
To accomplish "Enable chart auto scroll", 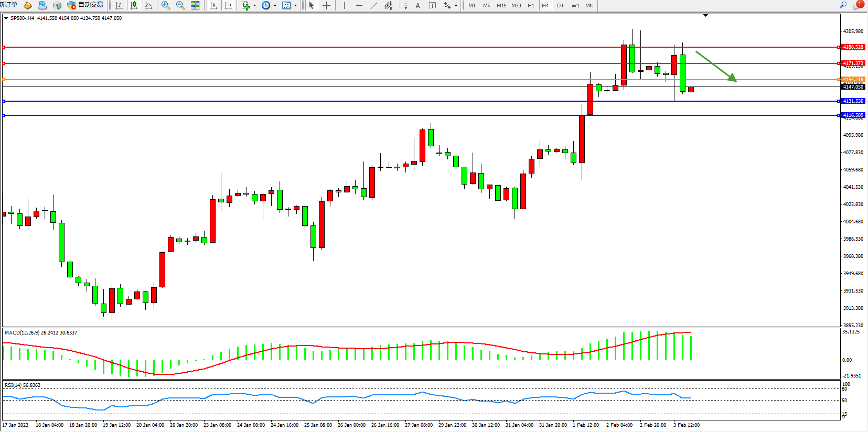I will (x=213, y=5).
